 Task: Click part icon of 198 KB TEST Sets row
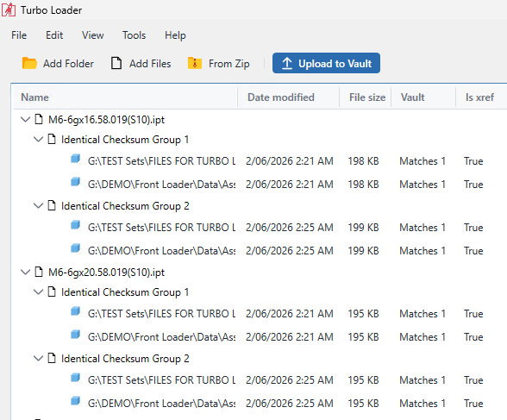75,159
